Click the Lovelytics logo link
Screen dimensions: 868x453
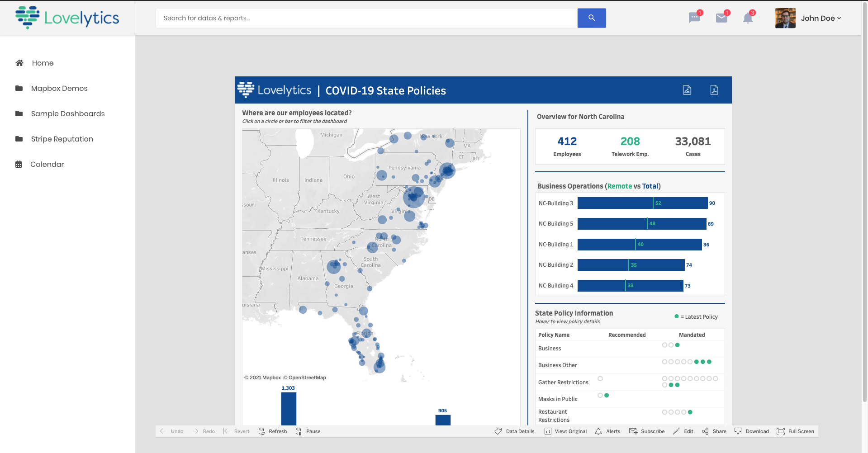click(67, 18)
